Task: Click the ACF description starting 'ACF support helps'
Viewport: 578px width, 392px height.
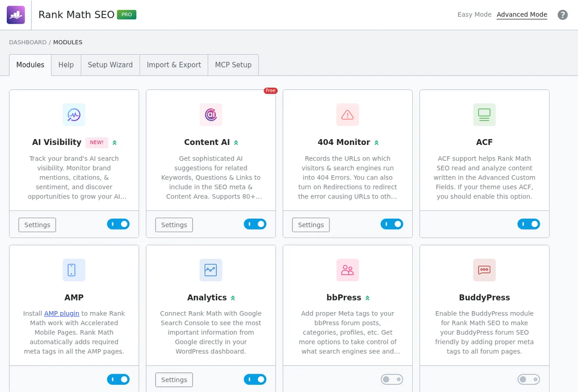Action: (x=485, y=178)
